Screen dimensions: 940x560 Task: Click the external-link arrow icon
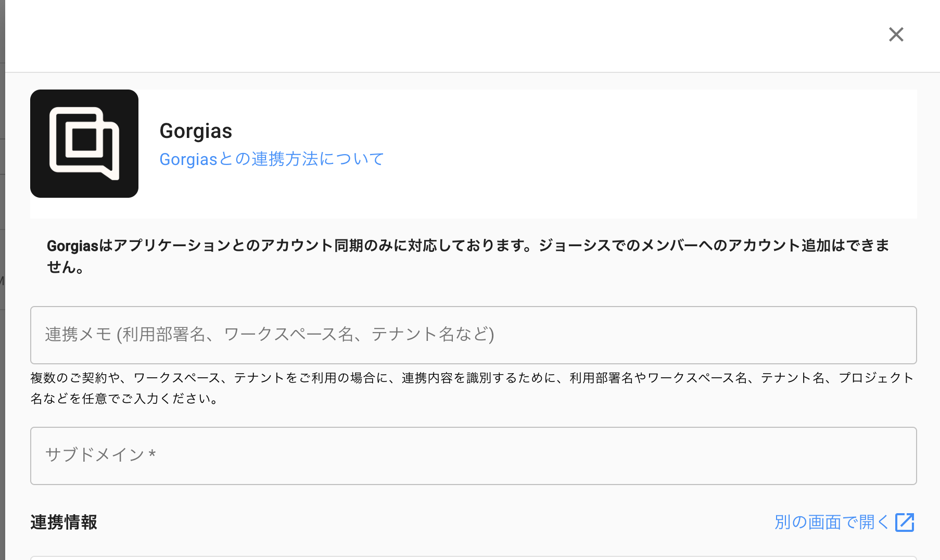tap(905, 522)
